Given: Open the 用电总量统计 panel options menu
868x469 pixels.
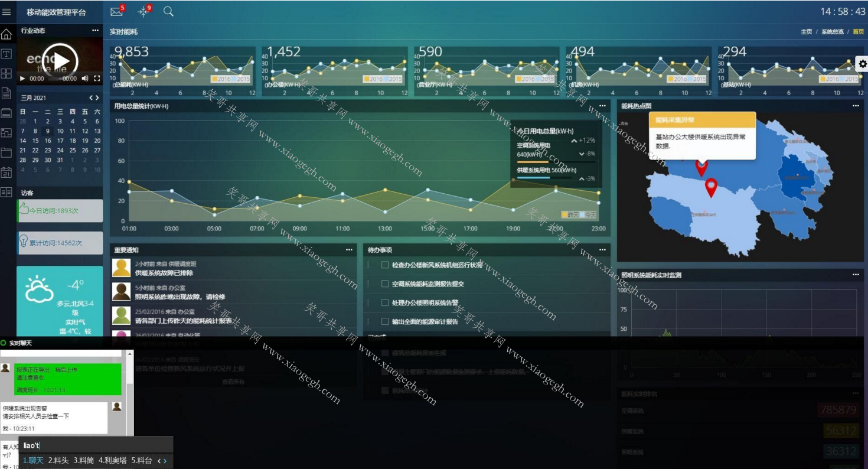Looking at the screenshot, I should (602, 106).
